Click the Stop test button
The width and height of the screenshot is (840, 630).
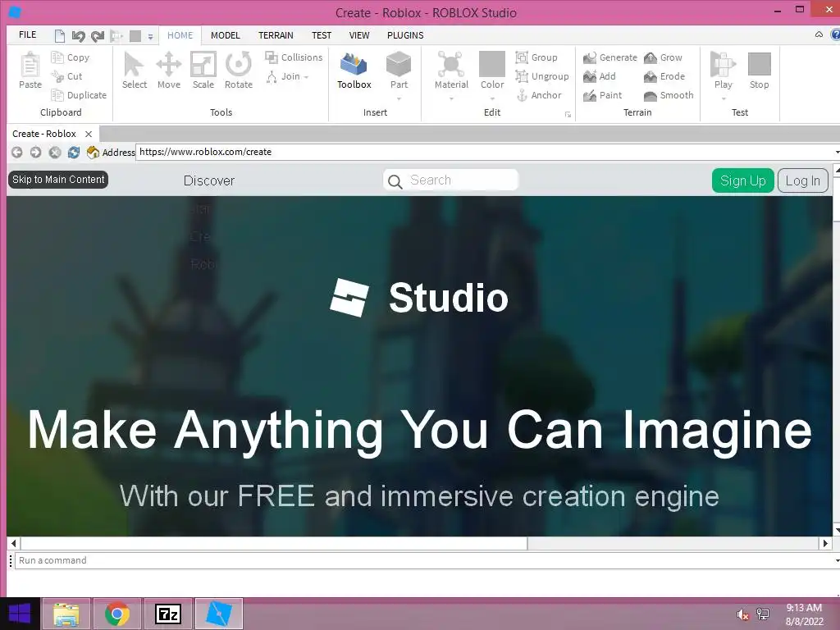(759, 64)
